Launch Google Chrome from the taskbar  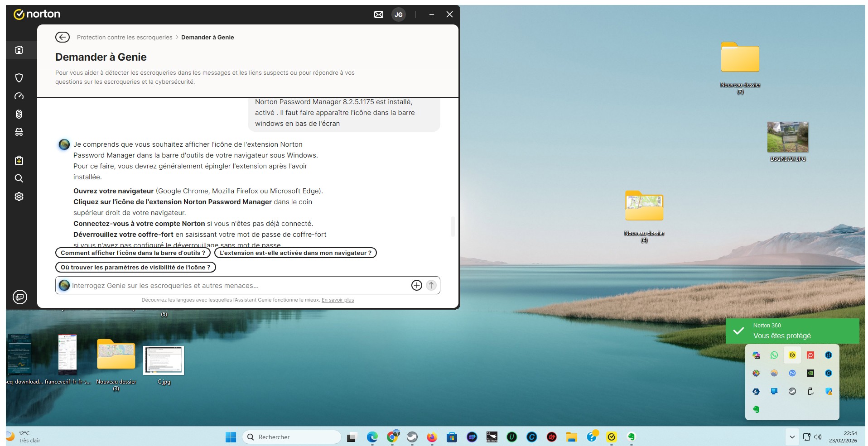392,437
